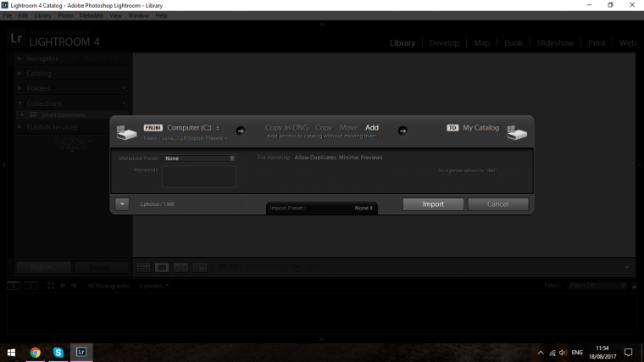Open the Library menu

[x=42, y=15]
